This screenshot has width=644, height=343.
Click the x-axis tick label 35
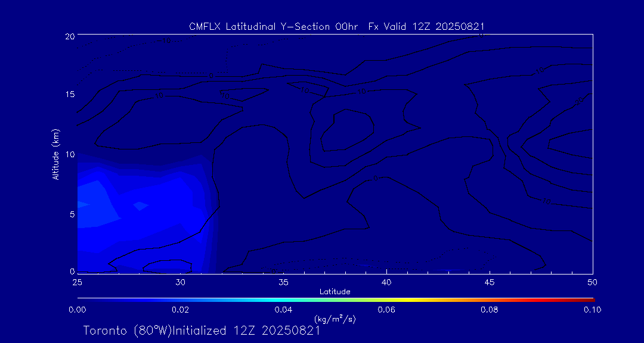(x=283, y=282)
